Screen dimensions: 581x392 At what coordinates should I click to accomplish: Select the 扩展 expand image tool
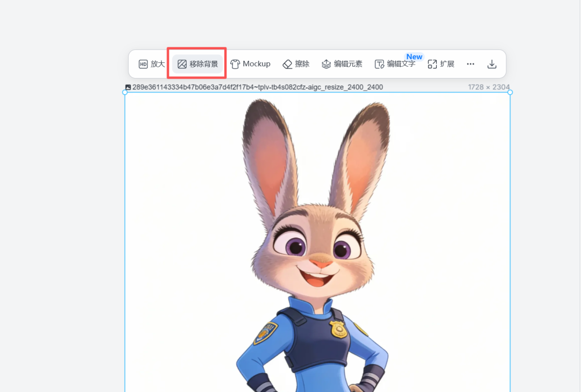[x=441, y=64]
